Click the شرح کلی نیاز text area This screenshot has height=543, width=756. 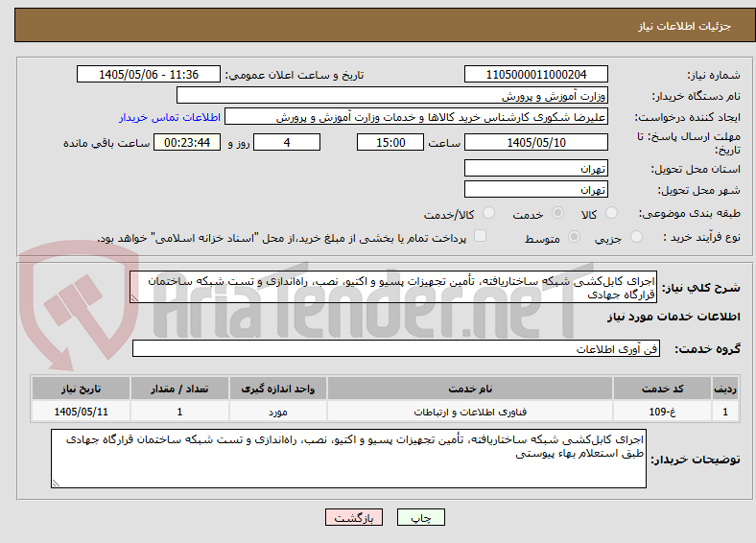pos(393,287)
